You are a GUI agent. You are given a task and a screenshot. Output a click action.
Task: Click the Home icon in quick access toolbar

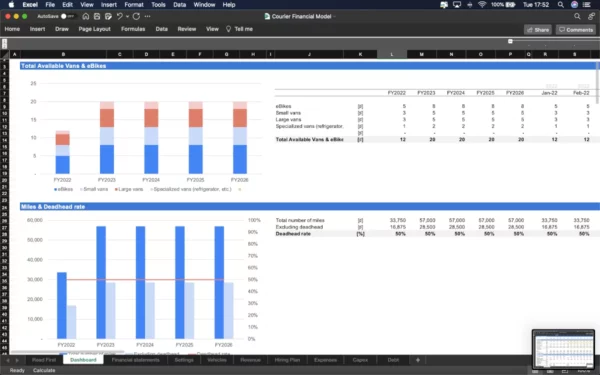[86, 16]
